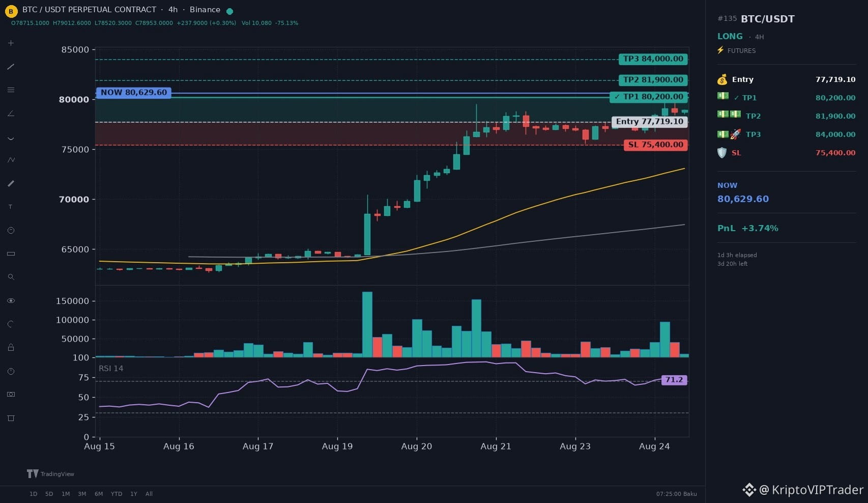
Task: Click the panel TP2 value 81,900.00
Action: [835, 116]
